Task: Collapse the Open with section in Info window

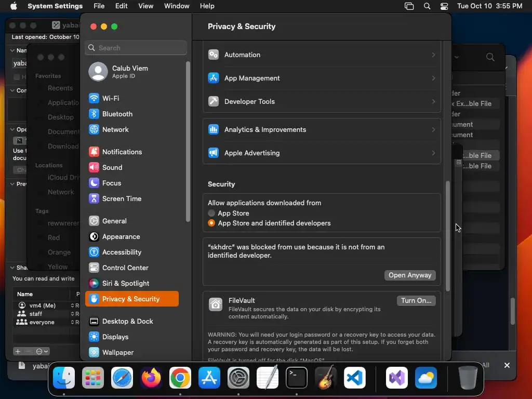Action: click(12, 129)
